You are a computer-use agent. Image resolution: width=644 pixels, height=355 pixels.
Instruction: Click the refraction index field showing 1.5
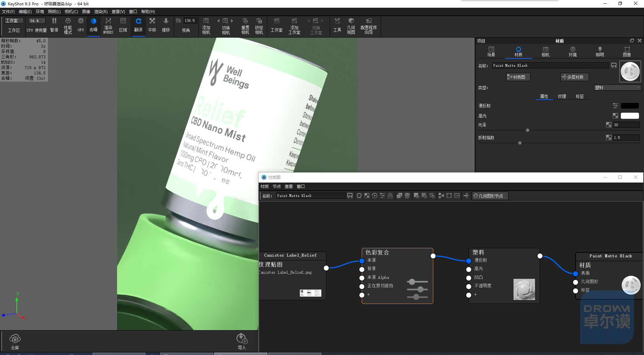(x=626, y=138)
